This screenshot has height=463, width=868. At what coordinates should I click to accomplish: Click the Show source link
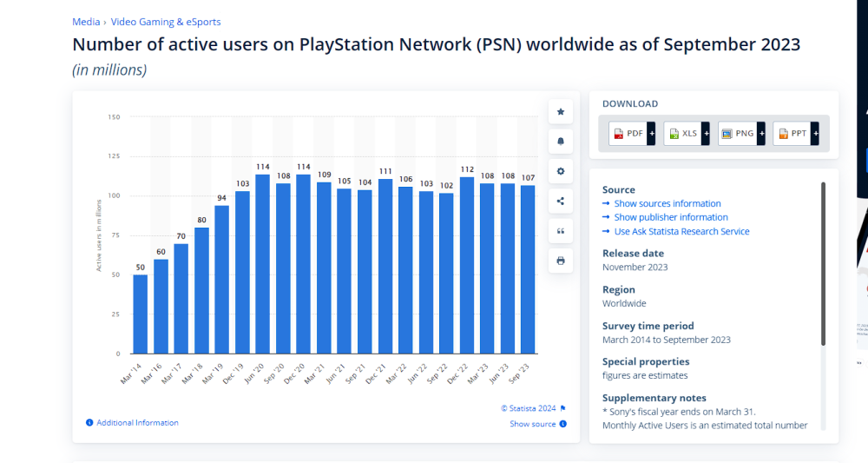[532, 424]
